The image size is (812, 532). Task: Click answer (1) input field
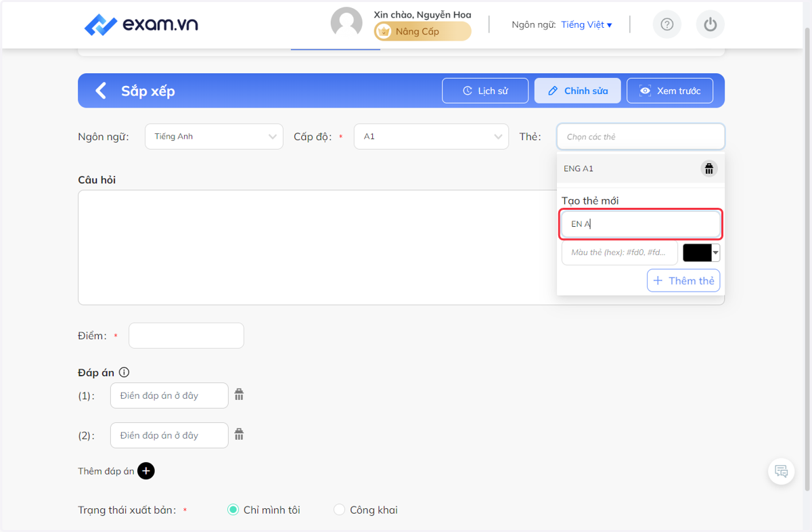[169, 396]
